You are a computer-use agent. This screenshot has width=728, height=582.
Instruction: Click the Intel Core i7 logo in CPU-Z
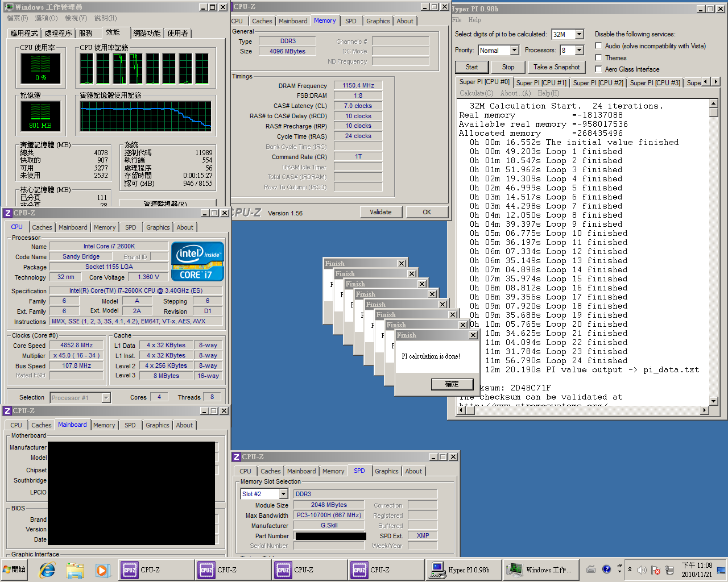point(197,261)
